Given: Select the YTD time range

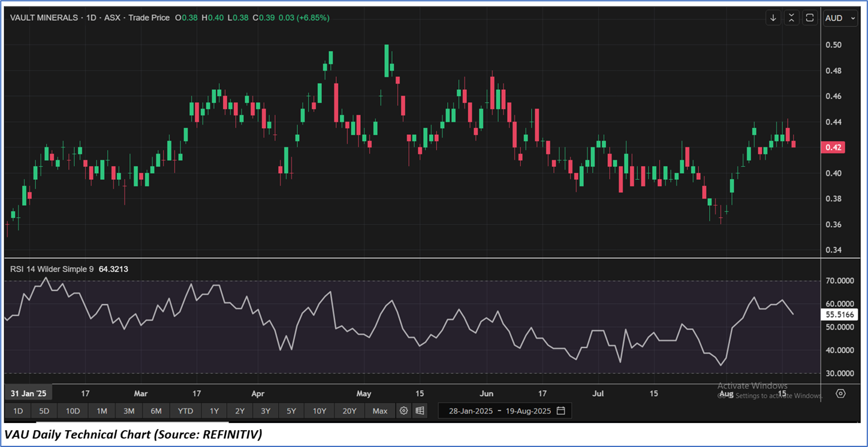Looking at the screenshot, I should click(185, 411).
